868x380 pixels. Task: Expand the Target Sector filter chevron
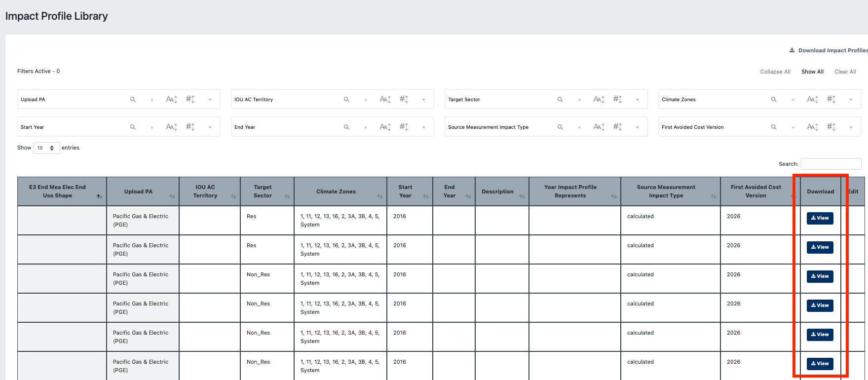pos(637,100)
